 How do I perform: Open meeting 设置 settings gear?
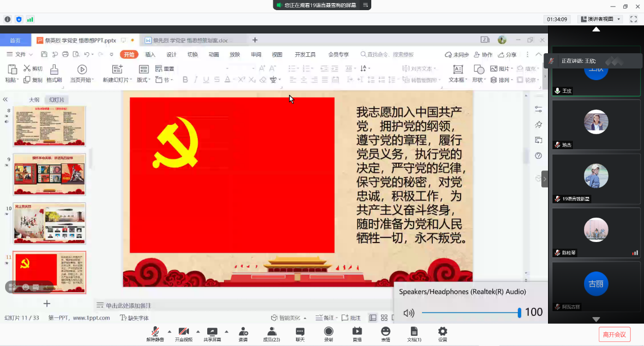click(x=442, y=331)
